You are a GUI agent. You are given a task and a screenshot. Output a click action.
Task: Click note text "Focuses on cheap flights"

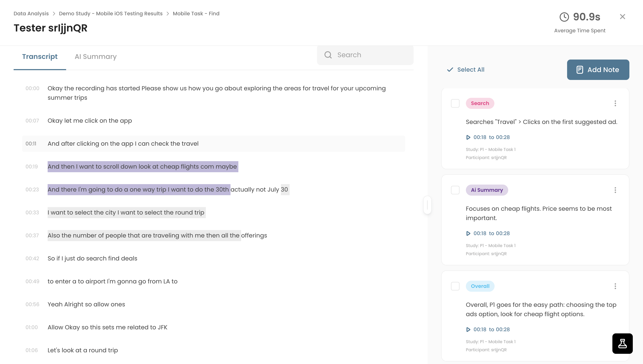coord(539,213)
